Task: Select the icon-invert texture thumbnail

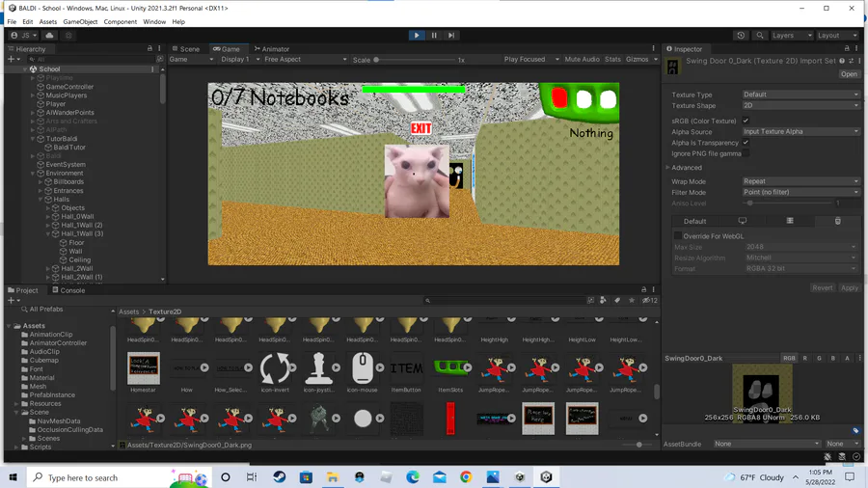Action: pos(275,368)
